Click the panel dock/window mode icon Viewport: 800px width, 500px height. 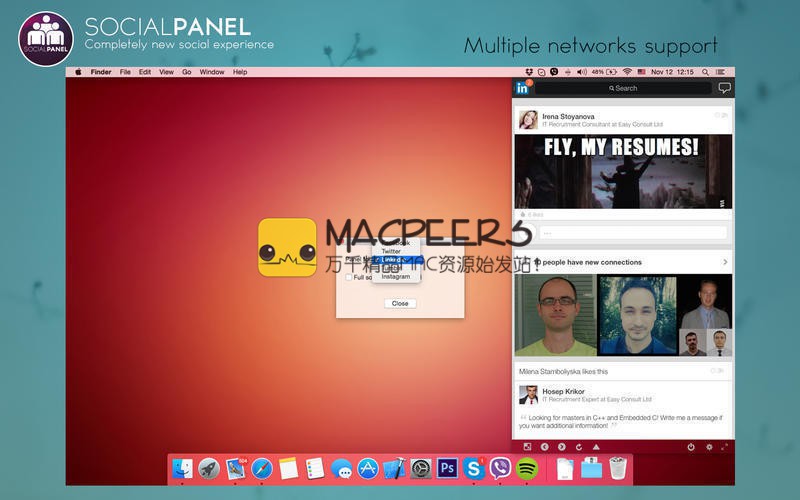click(527, 446)
